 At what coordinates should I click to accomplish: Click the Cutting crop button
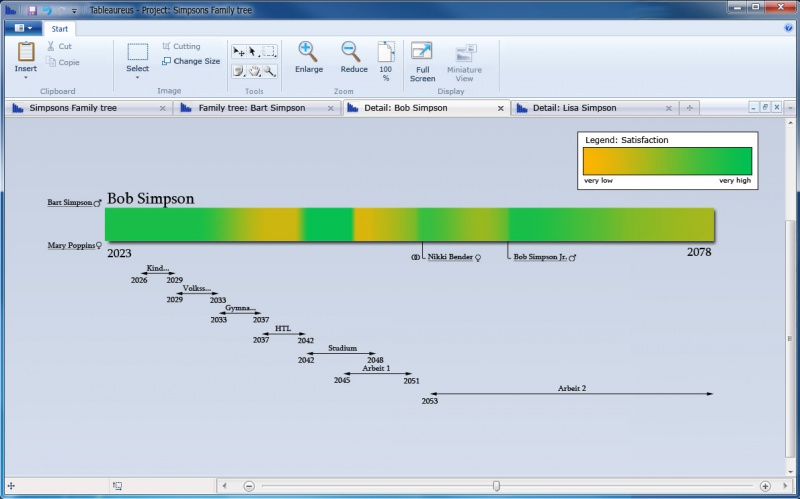coord(181,46)
